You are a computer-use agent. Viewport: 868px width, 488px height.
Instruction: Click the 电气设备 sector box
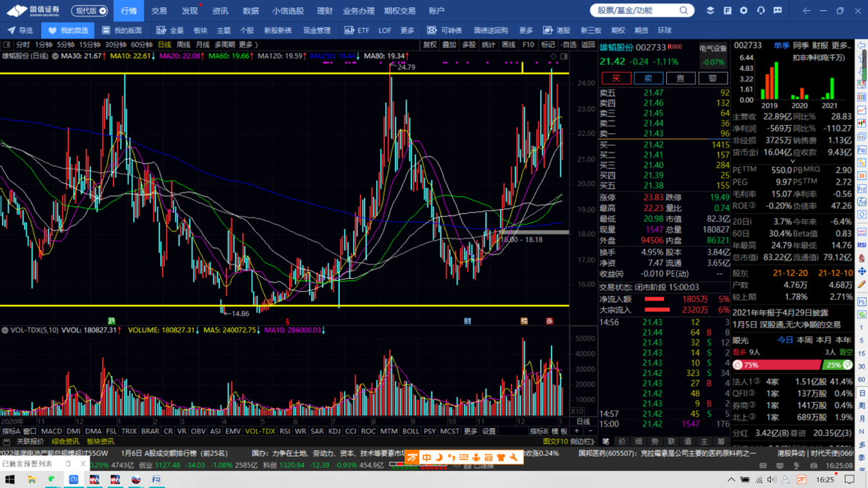tap(713, 56)
